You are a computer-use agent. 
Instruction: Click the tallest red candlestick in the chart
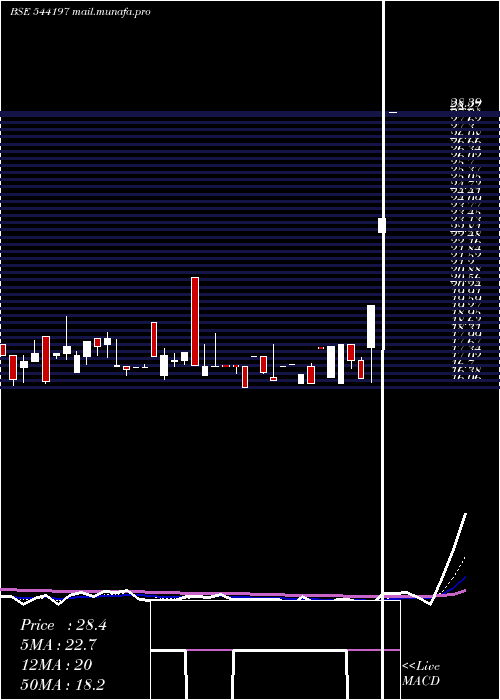pyautogui.click(x=195, y=321)
